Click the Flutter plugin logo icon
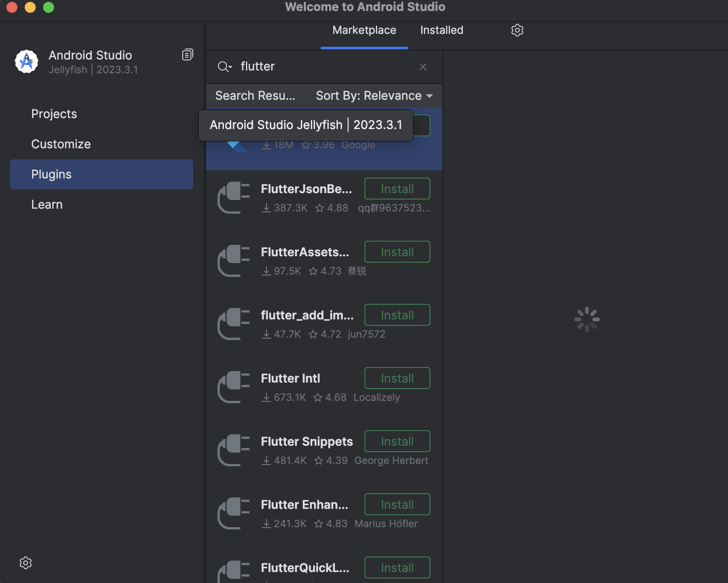Image resolution: width=728 pixels, height=583 pixels. 237,146
